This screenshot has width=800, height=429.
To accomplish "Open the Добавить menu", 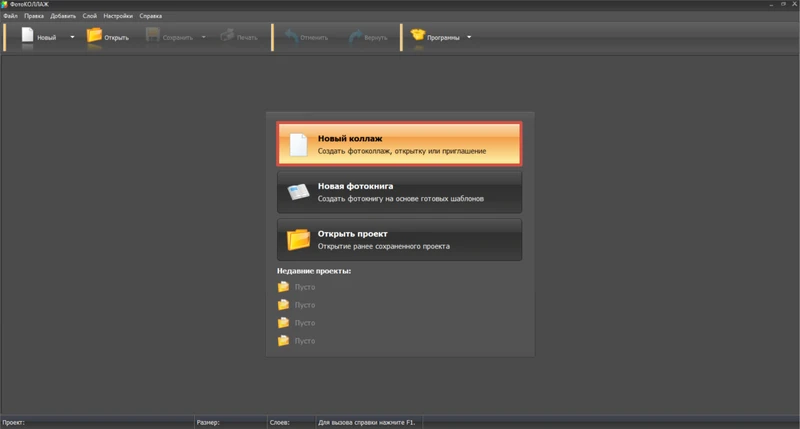I will [x=63, y=16].
